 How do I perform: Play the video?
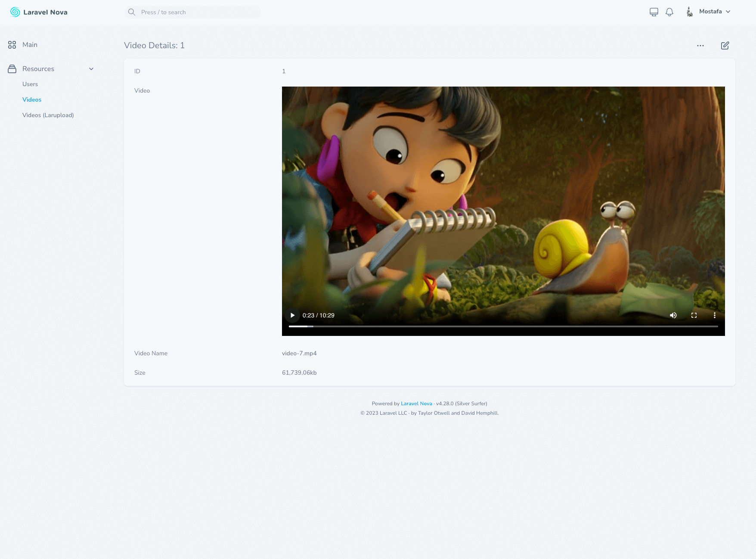[292, 315]
